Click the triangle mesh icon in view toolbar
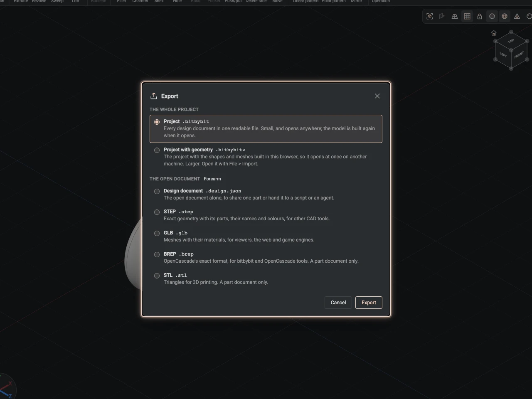This screenshot has width=532, height=399. pyautogui.click(x=517, y=16)
